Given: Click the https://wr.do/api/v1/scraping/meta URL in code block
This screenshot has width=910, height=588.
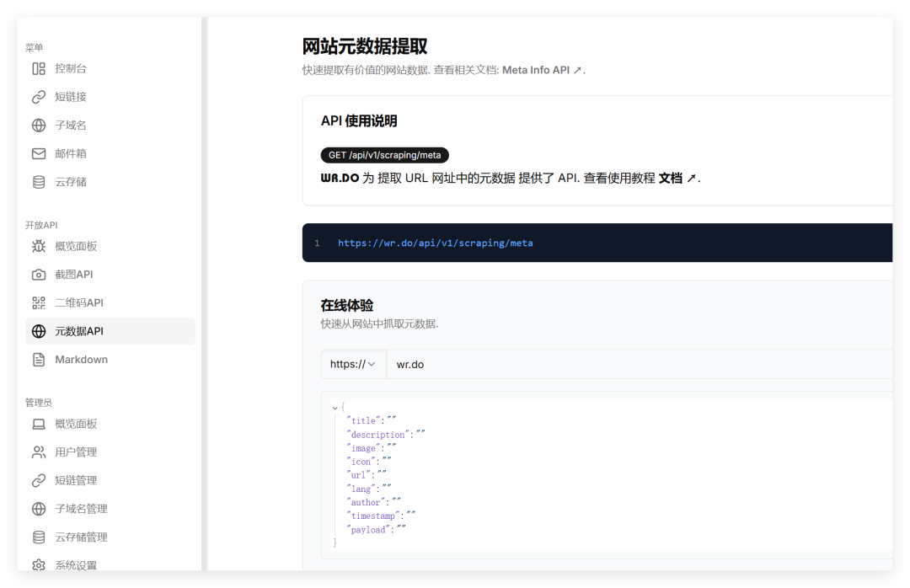Looking at the screenshot, I should [436, 243].
